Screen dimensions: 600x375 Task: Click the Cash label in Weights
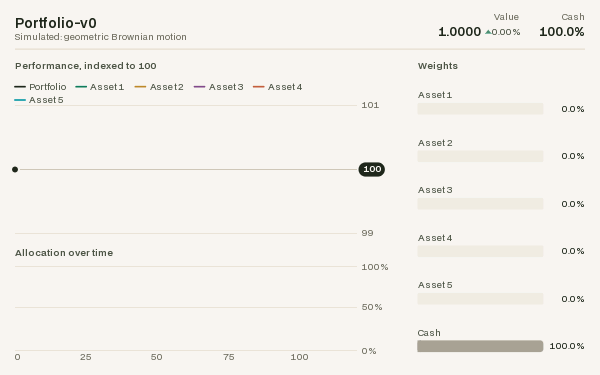[x=429, y=333]
